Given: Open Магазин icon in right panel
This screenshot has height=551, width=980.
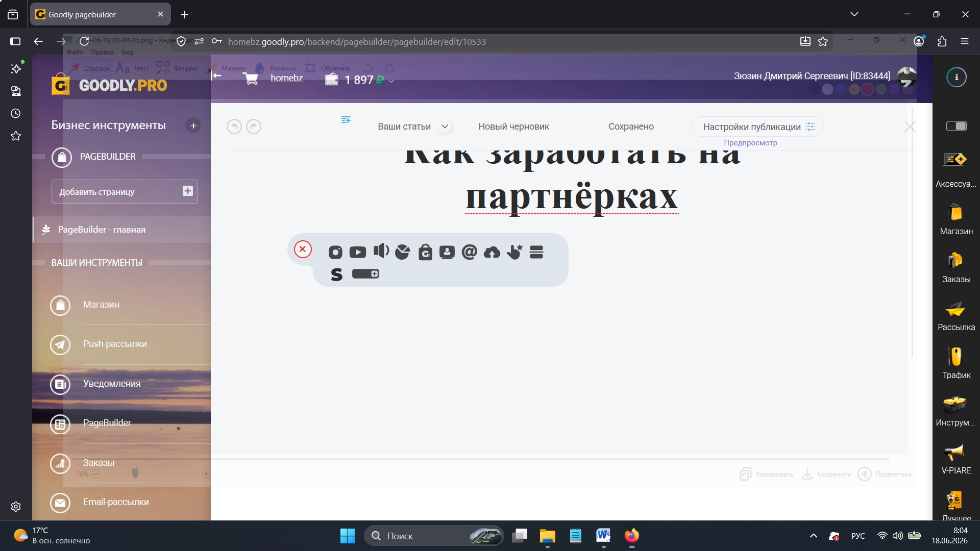Looking at the screenshot, I should 955,219.
